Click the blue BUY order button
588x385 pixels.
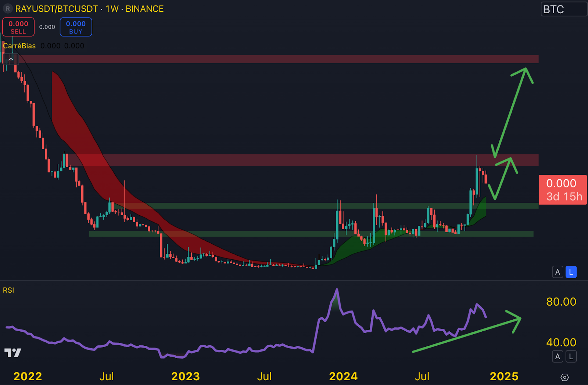pos(76,27)
